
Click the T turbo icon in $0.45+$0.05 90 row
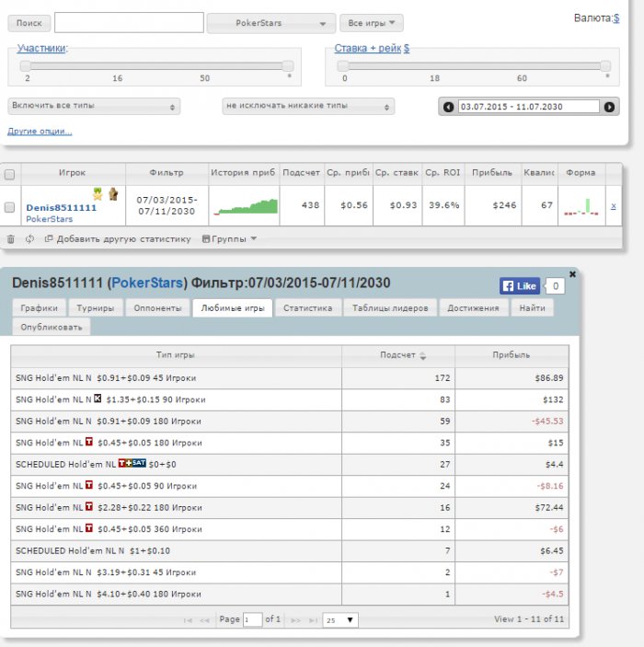(x=89, y=485)
